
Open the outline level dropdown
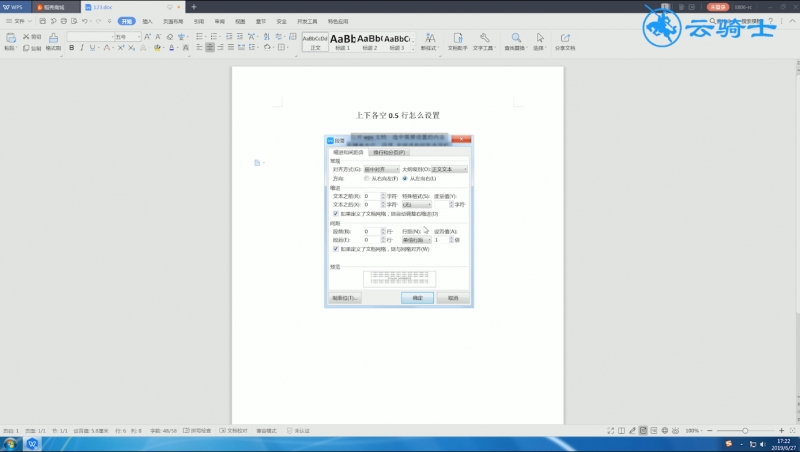point(449,169)
